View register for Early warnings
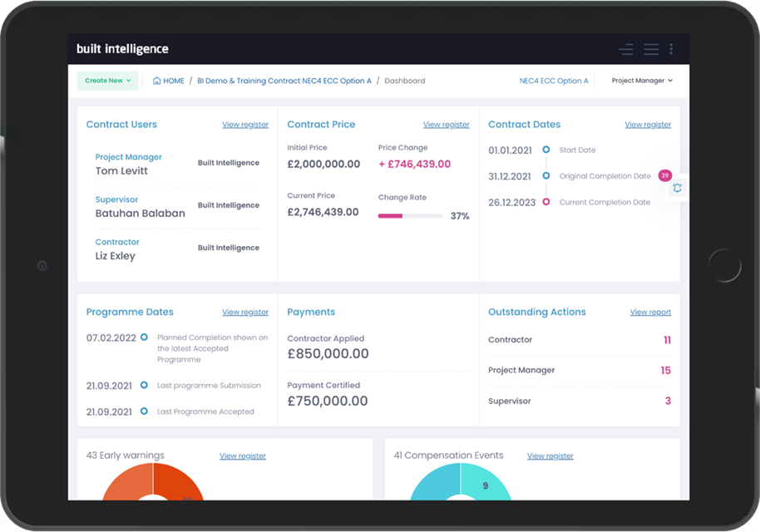Screen dimensions: 760x532 tap(243, 456)
